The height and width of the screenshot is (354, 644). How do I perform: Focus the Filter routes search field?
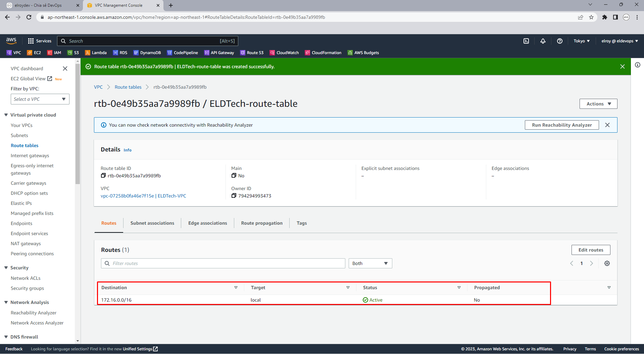pyautogui.click(x=223, y=263)
